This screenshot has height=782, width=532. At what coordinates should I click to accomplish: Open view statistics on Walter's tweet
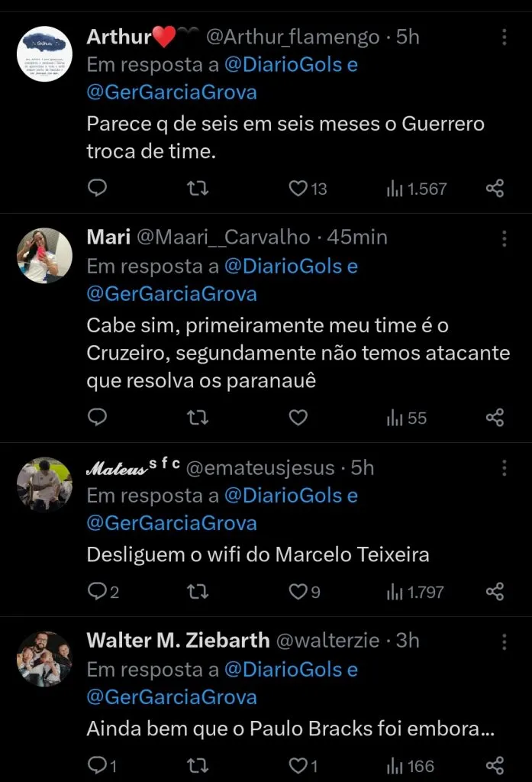[x=400, y=764]
